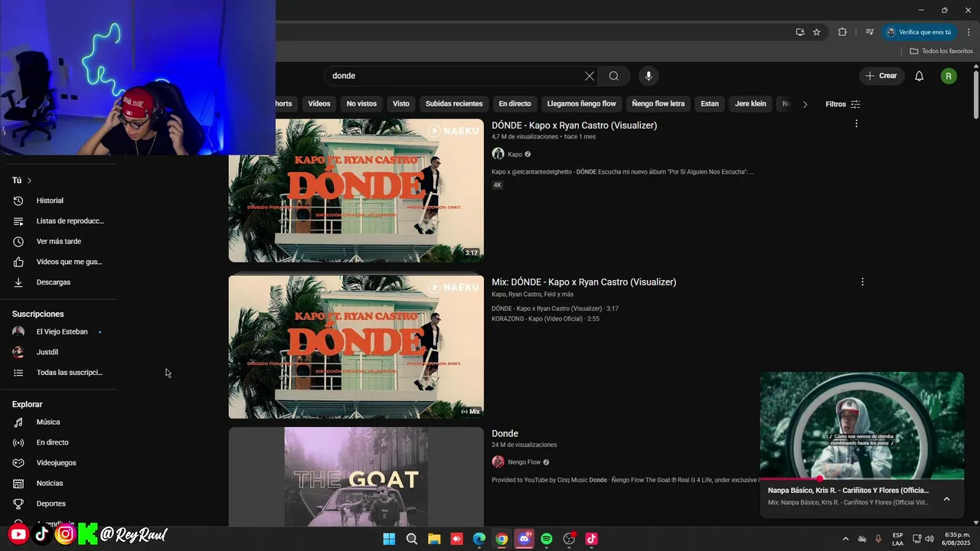Show hidden system tray icons chevron

click(x=845, y=539)
